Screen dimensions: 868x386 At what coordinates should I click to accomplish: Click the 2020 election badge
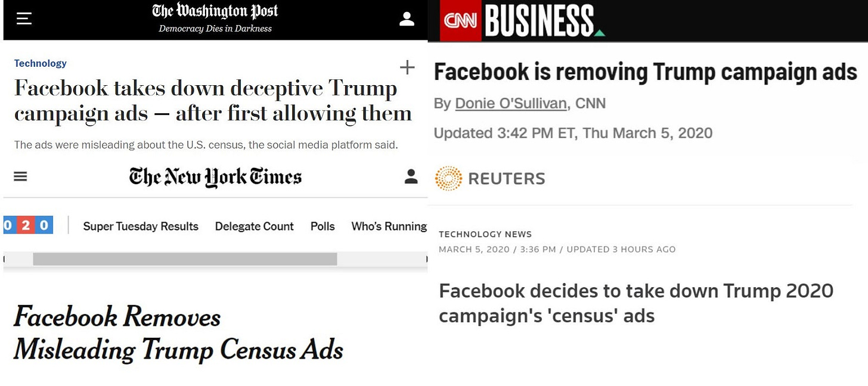click(x=28, y=225)
